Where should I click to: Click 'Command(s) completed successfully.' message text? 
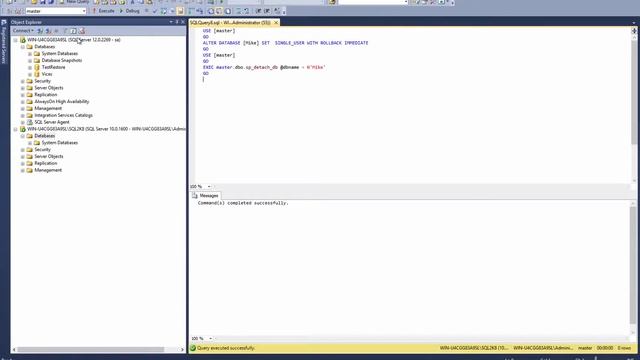click(243, 203)
